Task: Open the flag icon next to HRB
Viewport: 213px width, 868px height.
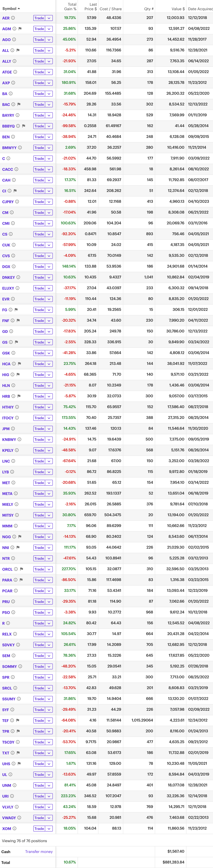Action: (19, 396)
